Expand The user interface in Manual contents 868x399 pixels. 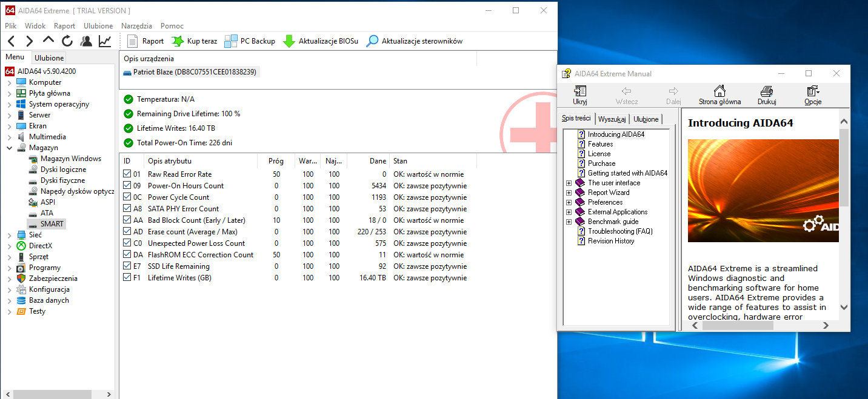(569, 183)
